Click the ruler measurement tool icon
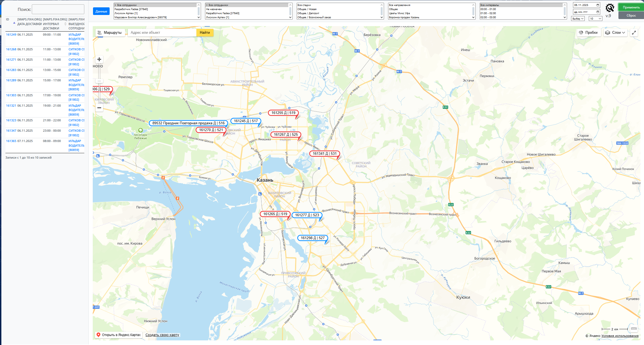Viewport: 644px width, 345px height. [634, 329]
